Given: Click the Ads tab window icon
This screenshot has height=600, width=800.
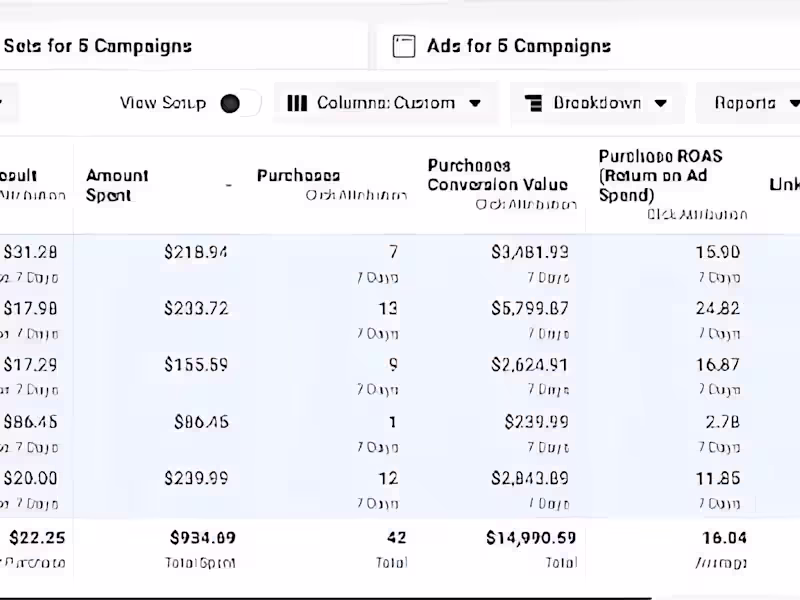Looking at the screenshot, I should click(x=404, y=46).
